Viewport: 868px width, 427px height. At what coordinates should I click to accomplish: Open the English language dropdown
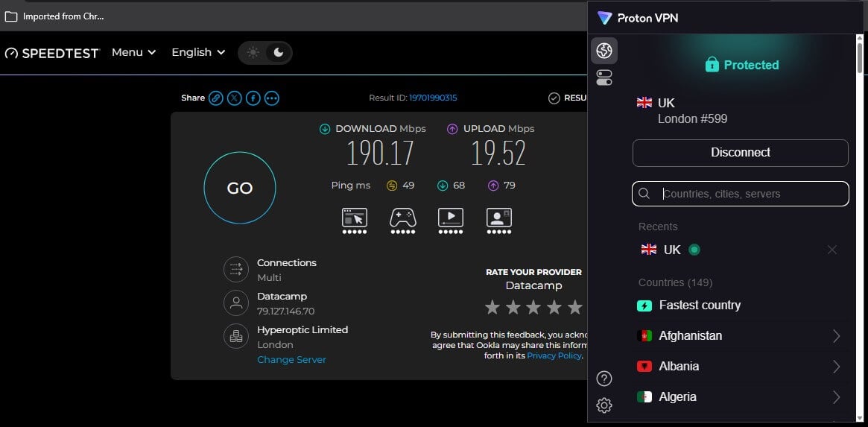[198, 53]
